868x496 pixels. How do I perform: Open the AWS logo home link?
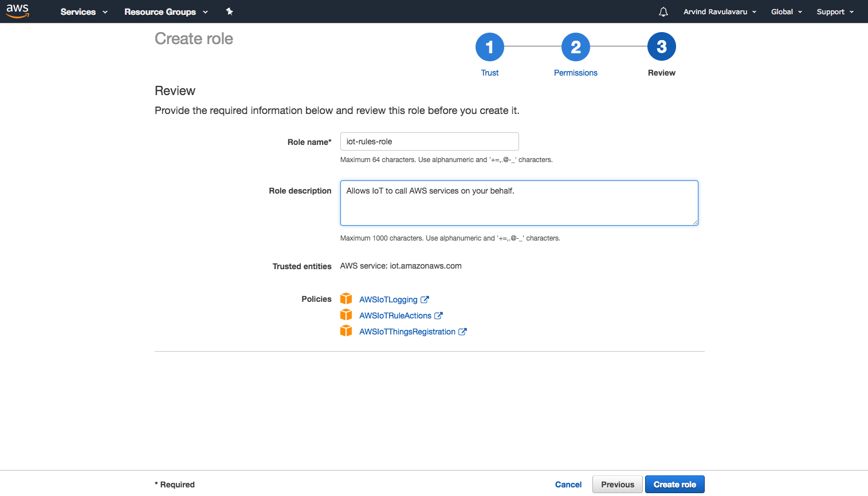[x=18, y=11]
